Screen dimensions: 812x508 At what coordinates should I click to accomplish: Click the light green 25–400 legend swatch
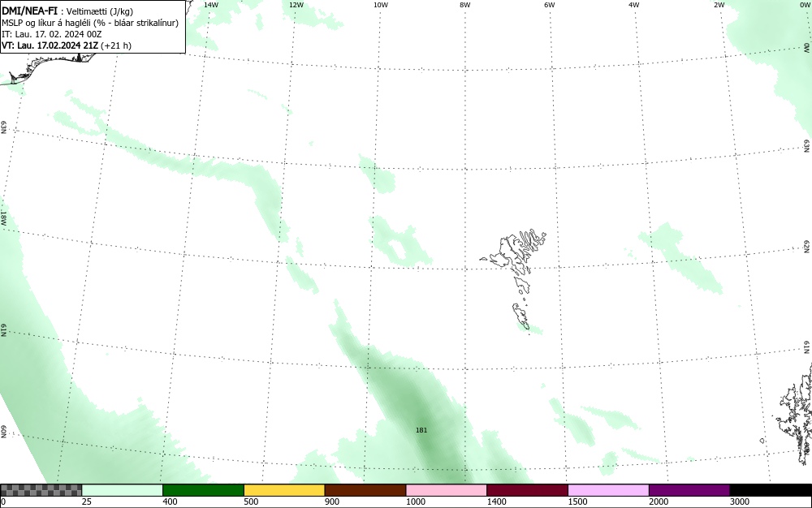123,490
